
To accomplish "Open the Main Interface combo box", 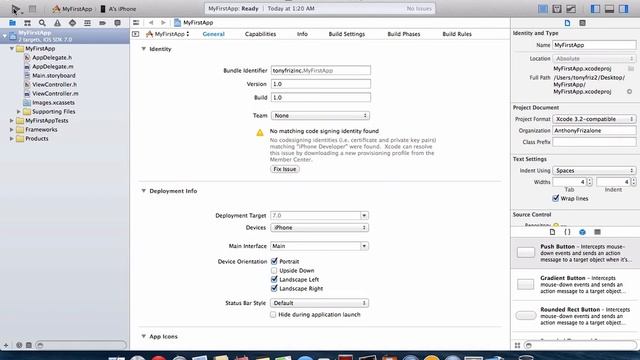I will pos(364,246).
